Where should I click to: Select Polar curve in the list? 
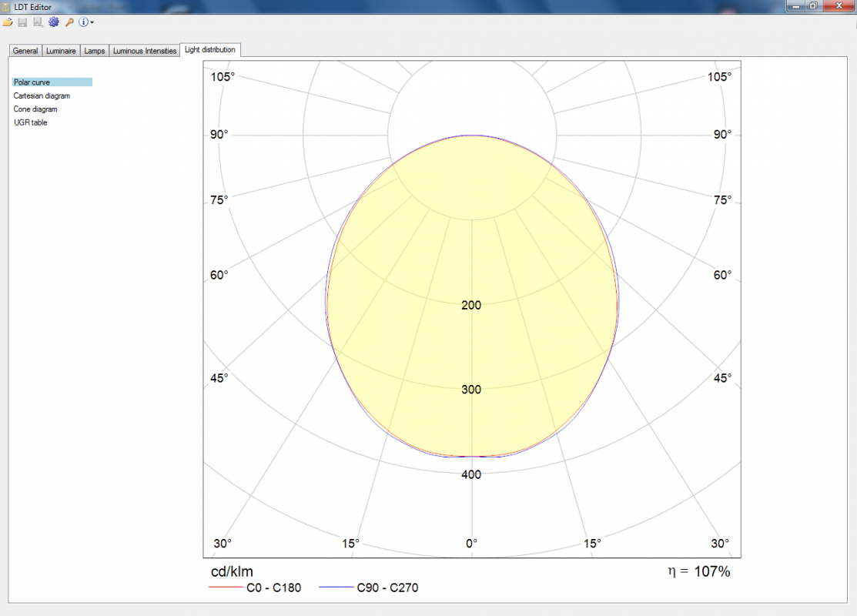pyautogui.click(x=52, y=82)
